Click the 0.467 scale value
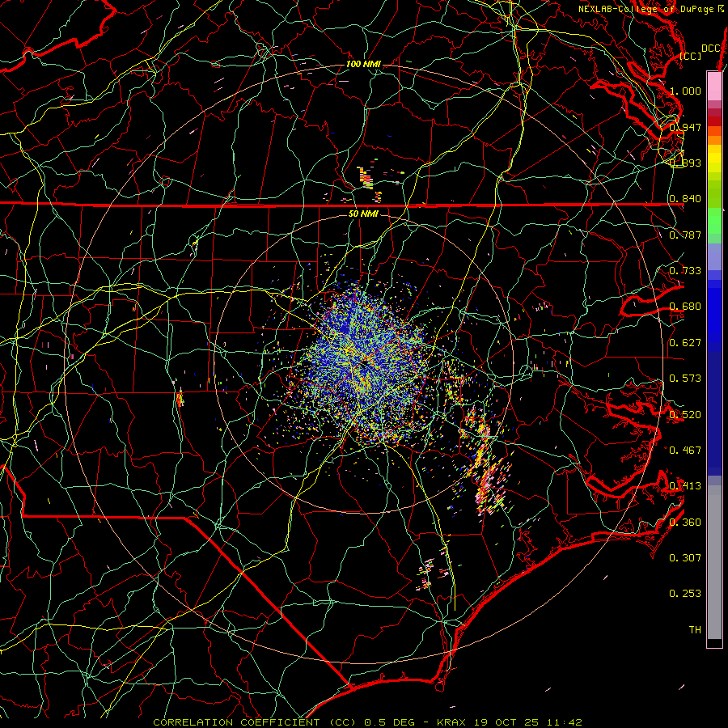This screenshot has height=728, width=728. [x=685, y=451]
